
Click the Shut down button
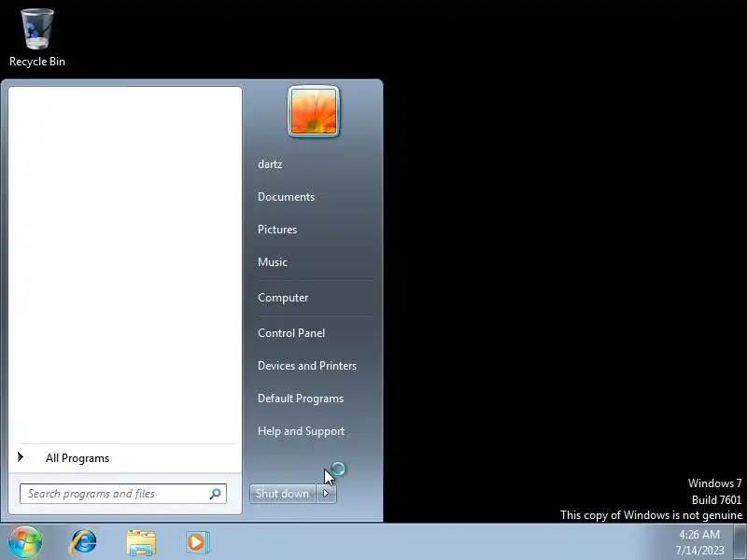283,494
